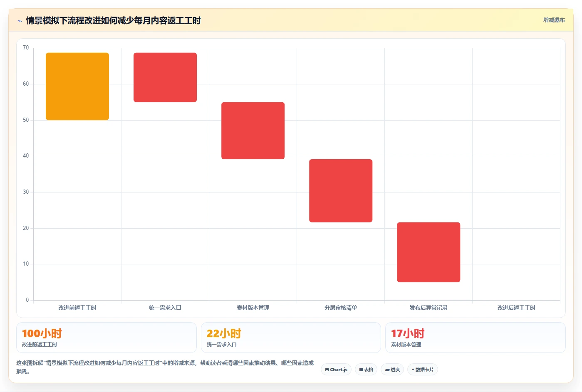
Task: Click the 分层审核清单 x-axis label
Action: (x=341, y=308)
